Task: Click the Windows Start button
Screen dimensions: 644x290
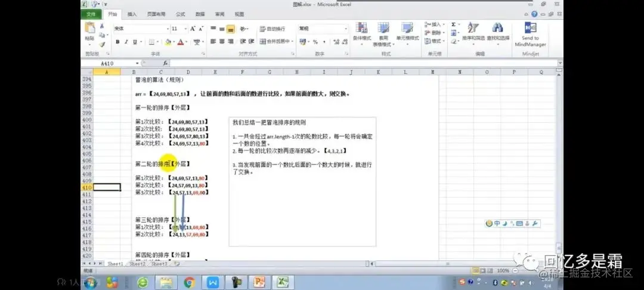Action: coord(90,283)
